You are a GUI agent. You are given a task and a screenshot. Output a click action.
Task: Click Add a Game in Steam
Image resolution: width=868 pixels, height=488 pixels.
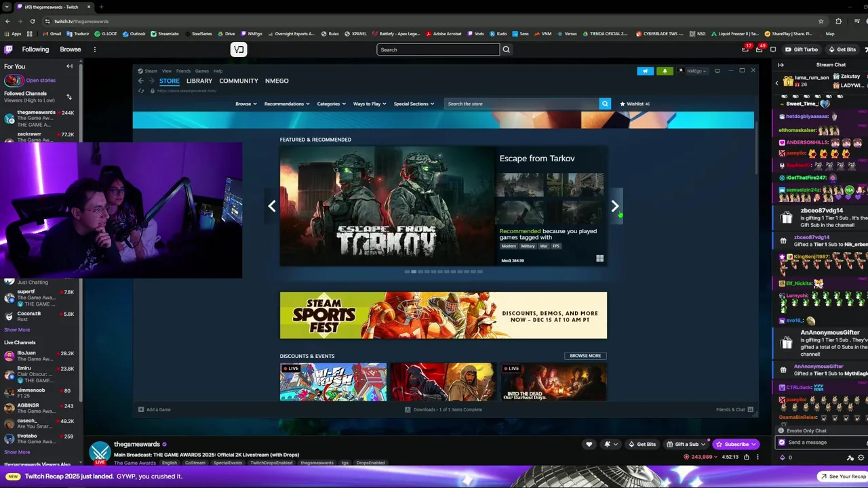point(155,409)
